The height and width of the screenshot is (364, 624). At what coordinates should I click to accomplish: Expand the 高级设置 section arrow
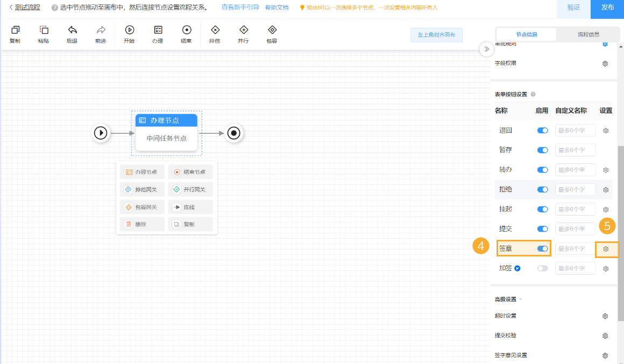tap(521, 299)
